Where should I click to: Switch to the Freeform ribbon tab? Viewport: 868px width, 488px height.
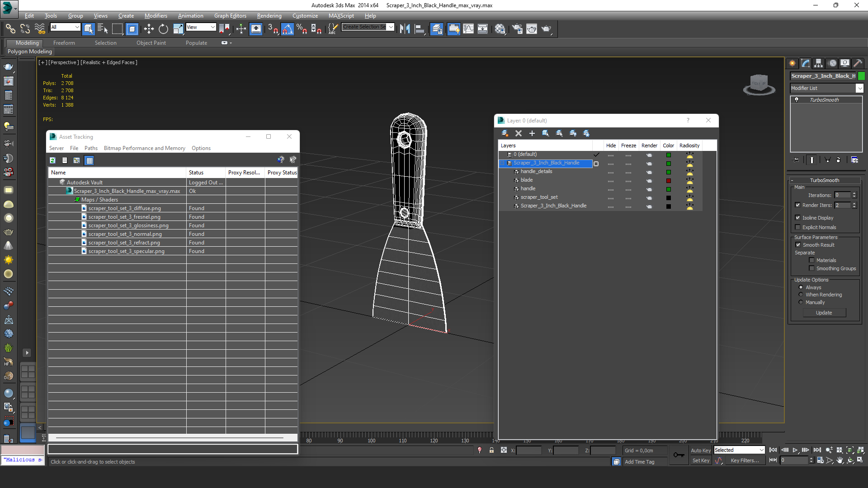point(64,43)
